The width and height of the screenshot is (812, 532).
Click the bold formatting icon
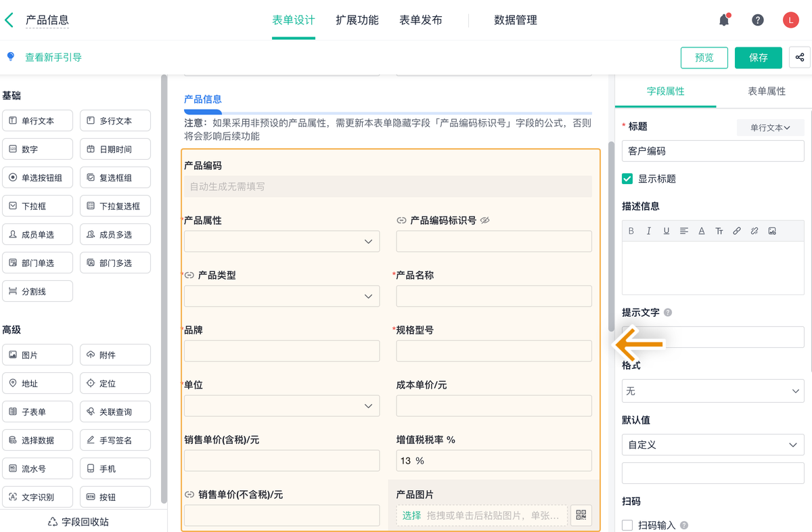tap(631, 231)
